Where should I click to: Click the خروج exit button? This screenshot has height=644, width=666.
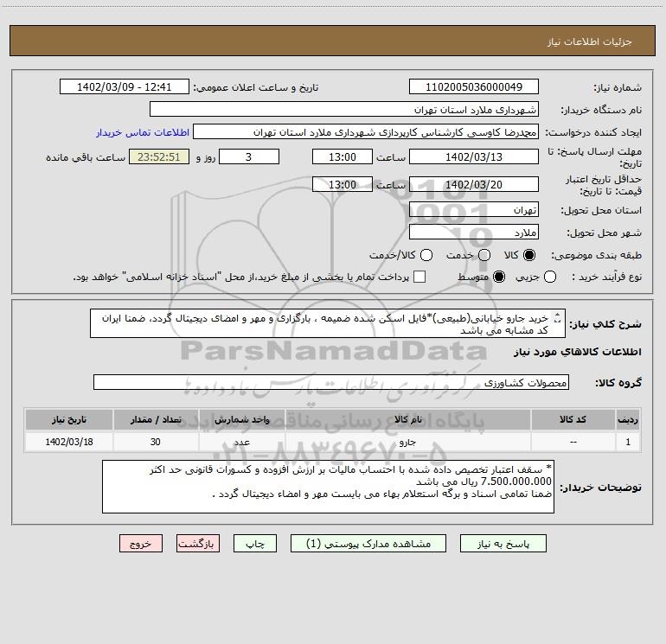pyautogui.click(x=141, y=544)
